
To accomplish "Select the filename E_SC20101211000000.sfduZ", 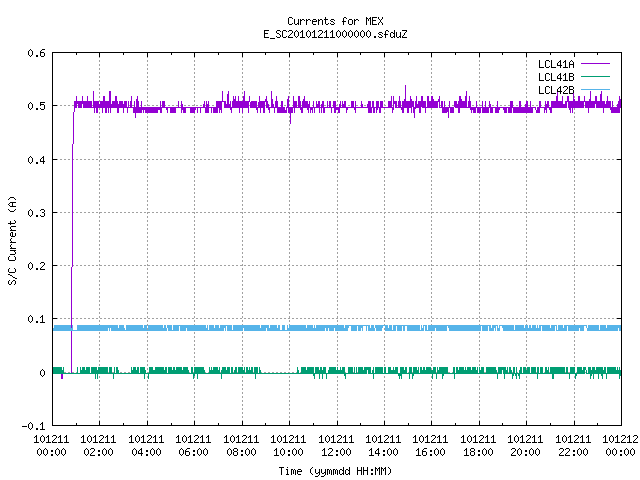I will pyautogui.click(x=335, y=34).
